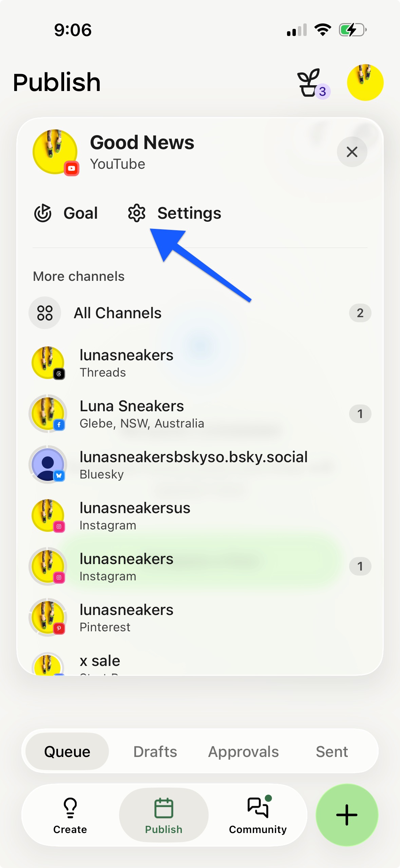Tap the lunasneakers Pinterest avatar

click(x=48, y=617)
